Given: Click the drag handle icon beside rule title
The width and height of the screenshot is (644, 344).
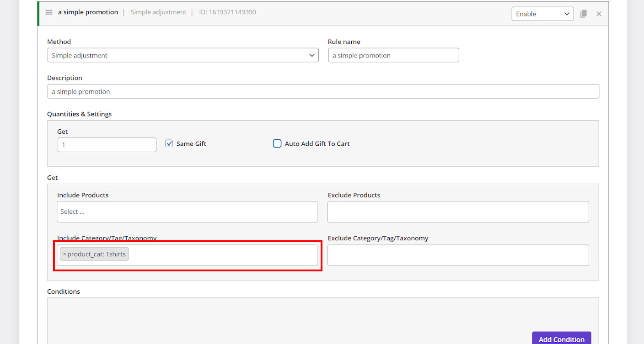Looking at the screenshot, I should click(x=49, y=12).
